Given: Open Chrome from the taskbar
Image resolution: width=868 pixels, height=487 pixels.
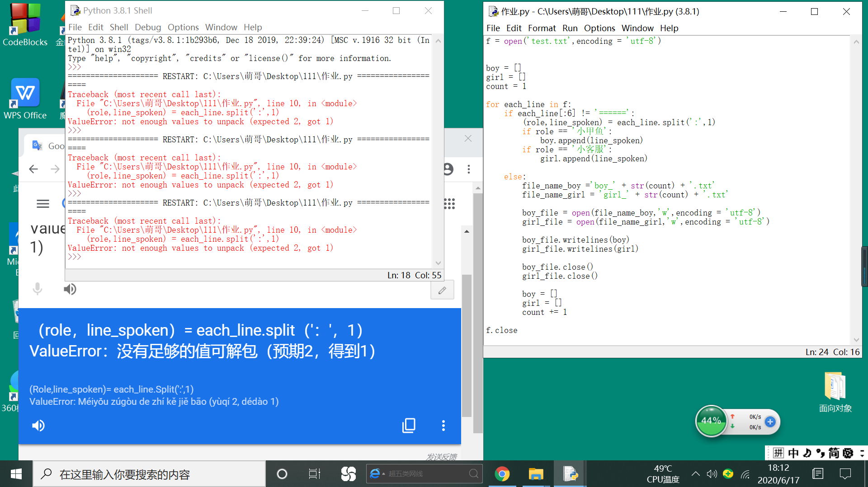Looking at the screenshot, I should [x=502, y=474].
